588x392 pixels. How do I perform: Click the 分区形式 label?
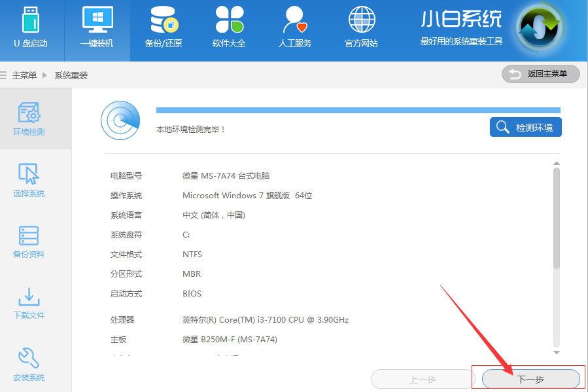click(126, 274)
